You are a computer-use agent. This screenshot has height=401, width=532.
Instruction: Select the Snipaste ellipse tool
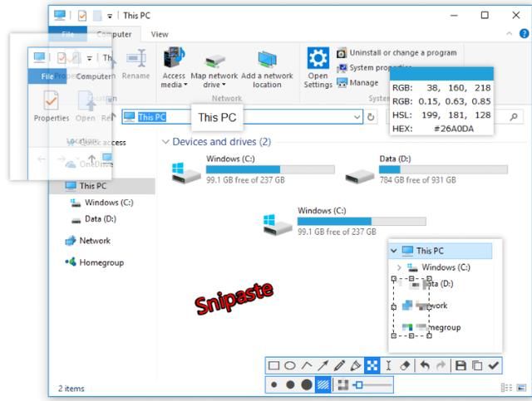[290, 365]
